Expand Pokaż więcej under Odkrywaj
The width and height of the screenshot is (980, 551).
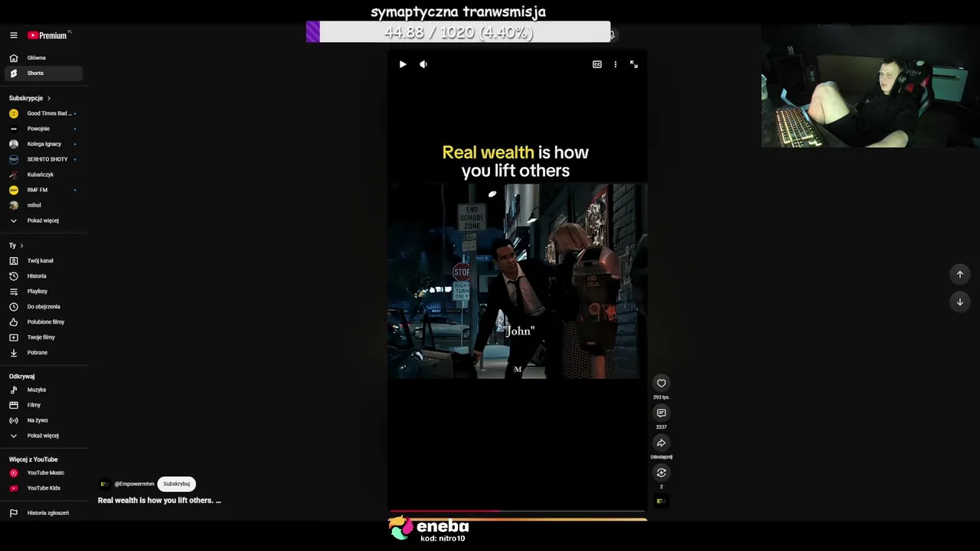[44, 435]
